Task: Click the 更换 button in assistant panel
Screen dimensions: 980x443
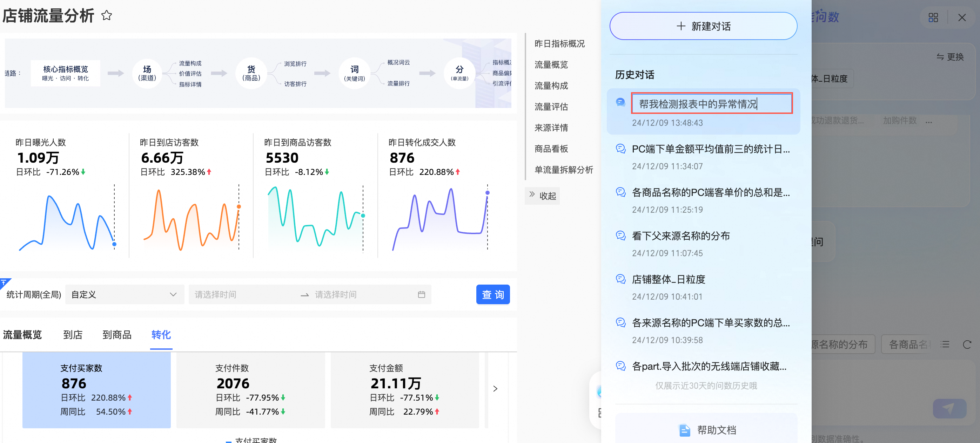Action: (x=949, y=57)
